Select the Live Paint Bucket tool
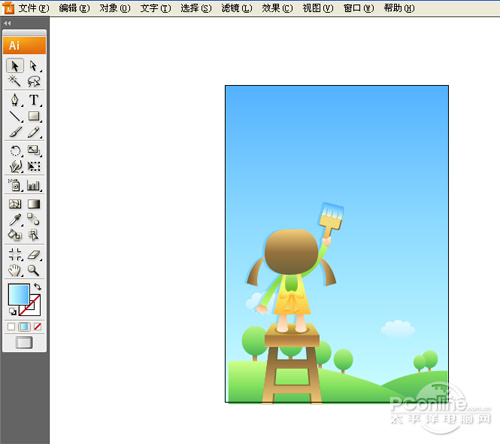500x444 pixels. pyautogui.click(x=15, y=235)
